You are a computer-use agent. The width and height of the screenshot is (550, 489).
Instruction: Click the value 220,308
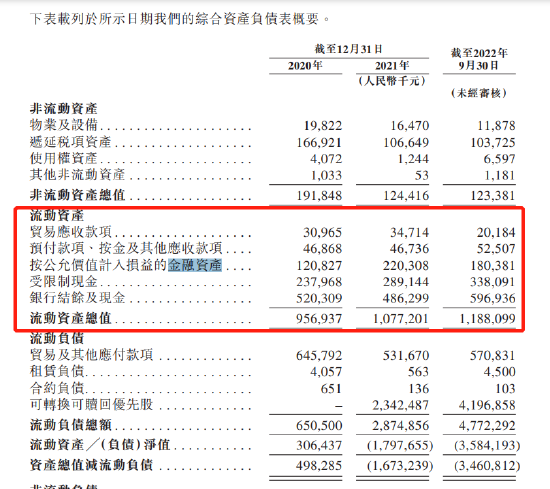coord(406,266)
